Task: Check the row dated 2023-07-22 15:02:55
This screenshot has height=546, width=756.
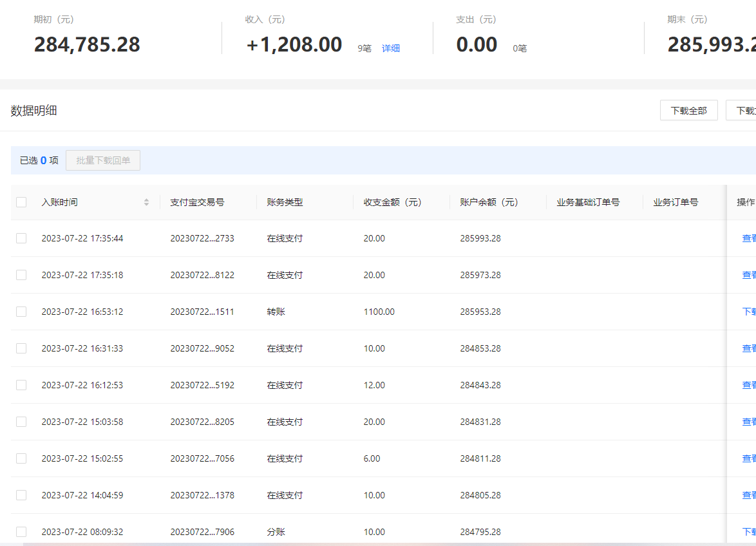Action: tap(21, 459)
